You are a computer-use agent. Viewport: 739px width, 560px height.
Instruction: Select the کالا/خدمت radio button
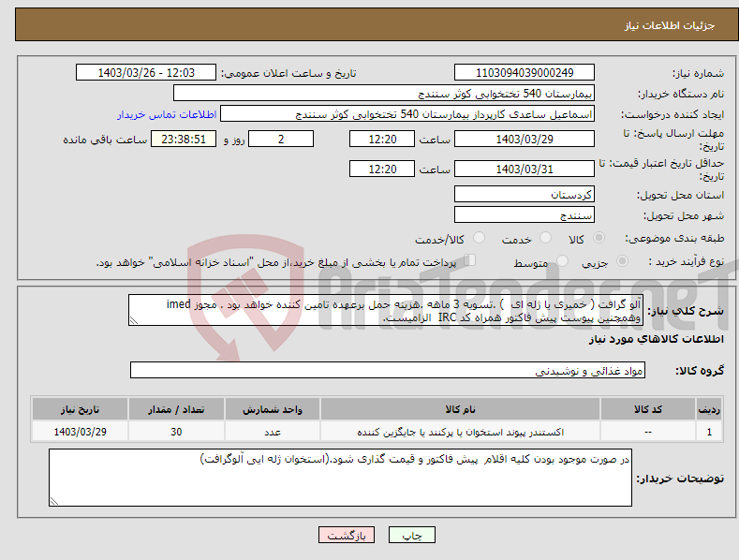coord(479,238)
